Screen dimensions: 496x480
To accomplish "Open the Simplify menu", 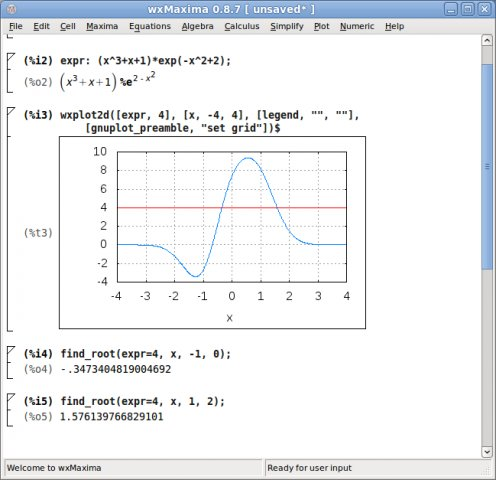I will (x=287, y=26).
